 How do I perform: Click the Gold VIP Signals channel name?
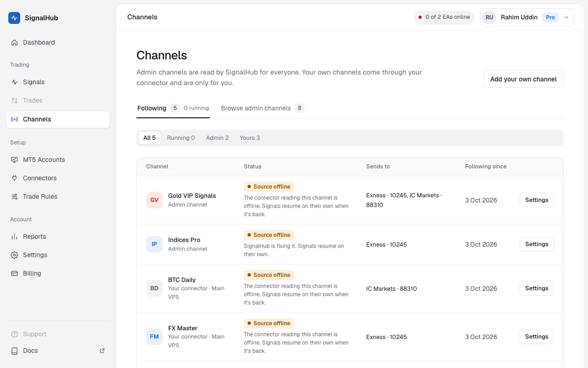click(192, 195)
